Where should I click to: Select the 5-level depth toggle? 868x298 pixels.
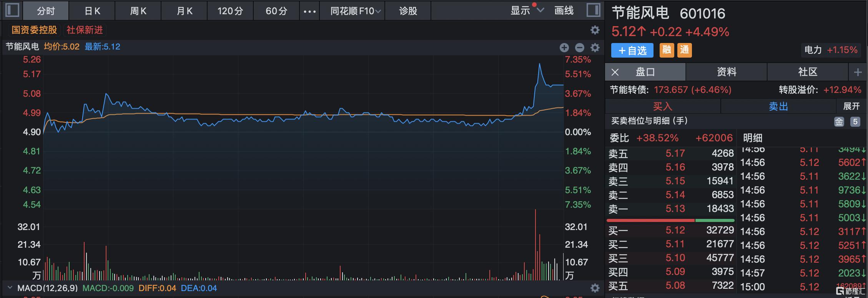click(x=855, y=122)
